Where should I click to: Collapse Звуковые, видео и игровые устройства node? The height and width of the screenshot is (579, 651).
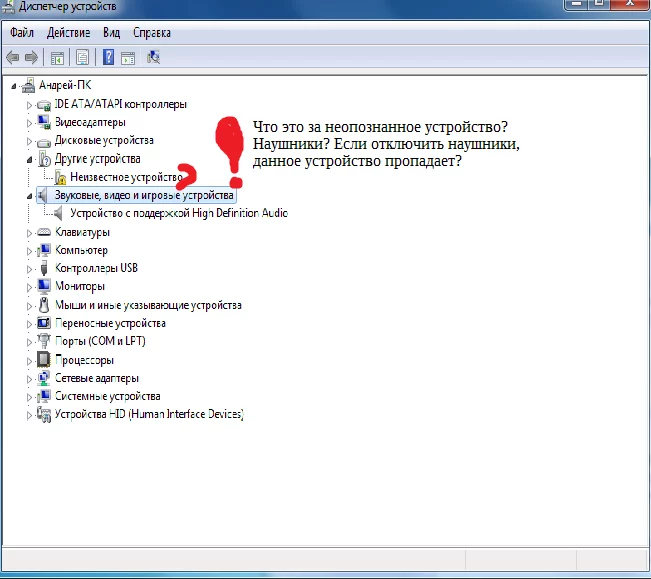click(29, 196)
